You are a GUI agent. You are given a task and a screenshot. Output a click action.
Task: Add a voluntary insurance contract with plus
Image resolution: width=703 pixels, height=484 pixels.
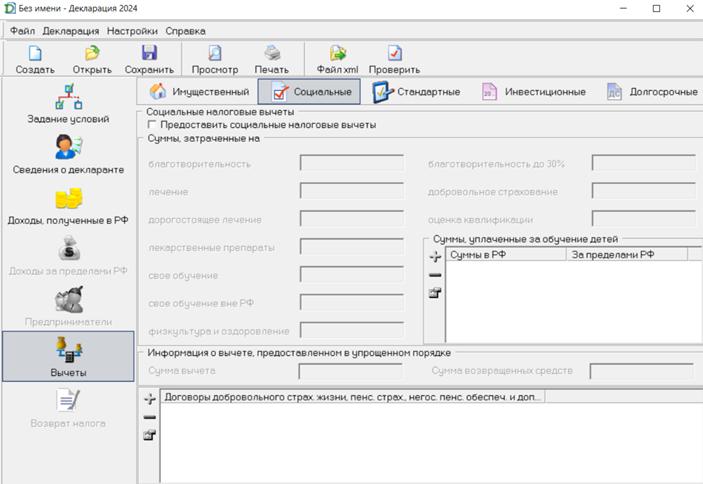pos(150,399)
